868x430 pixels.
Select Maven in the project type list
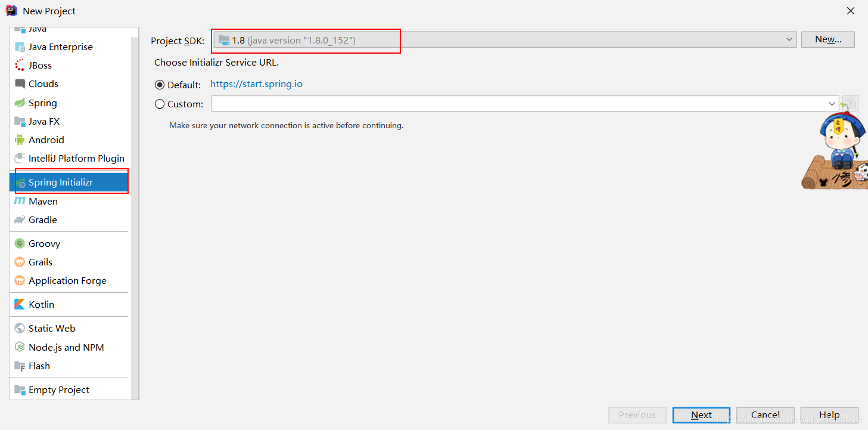click(43, 202)
